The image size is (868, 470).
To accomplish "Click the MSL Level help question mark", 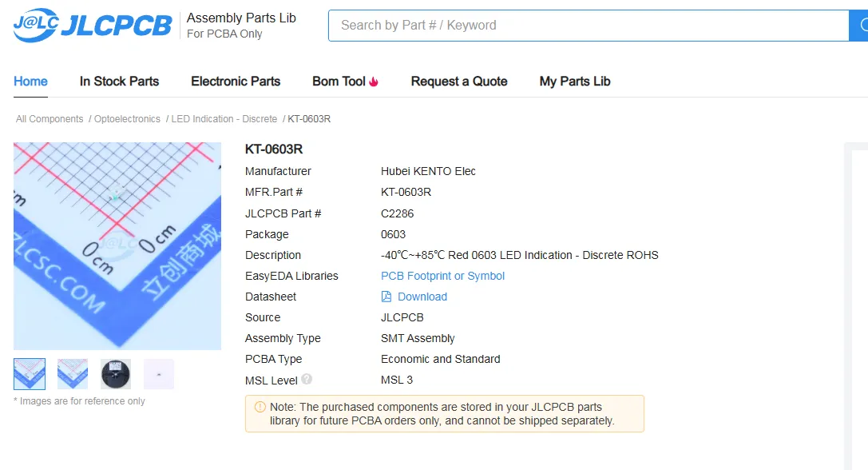I will [x=307, y=380].
